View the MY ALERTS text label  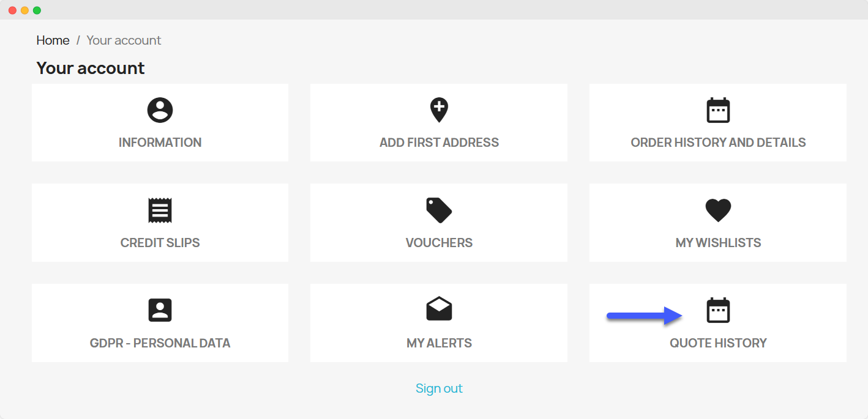tap(439, 343)
